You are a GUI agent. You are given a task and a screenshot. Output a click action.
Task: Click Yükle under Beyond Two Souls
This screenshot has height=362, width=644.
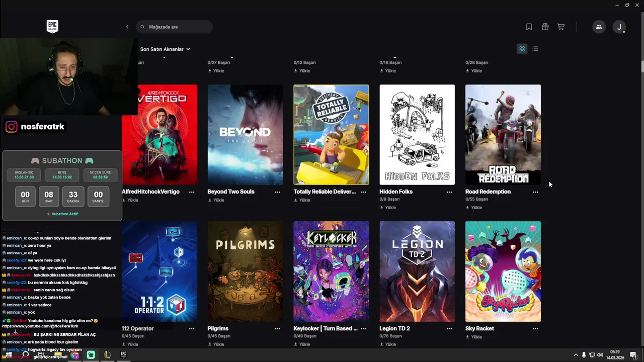pos(216,200)
